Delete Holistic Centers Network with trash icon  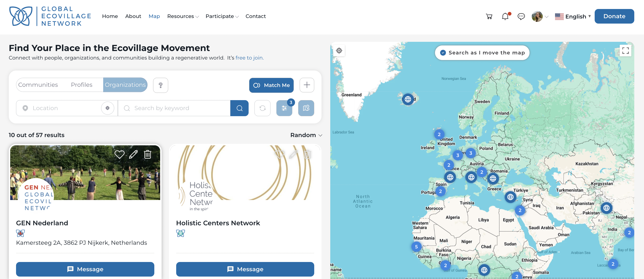tap(307, 154)
